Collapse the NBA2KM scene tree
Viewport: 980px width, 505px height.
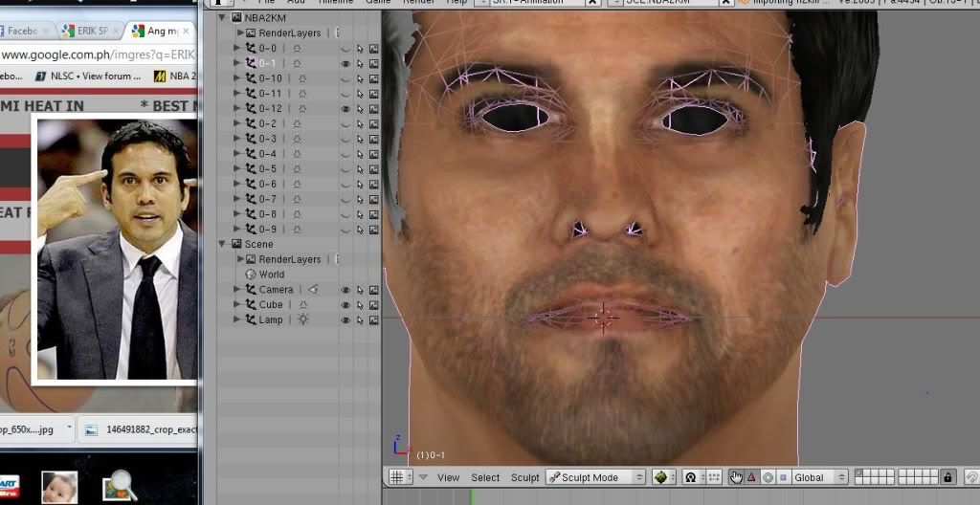tap(222, 17)
